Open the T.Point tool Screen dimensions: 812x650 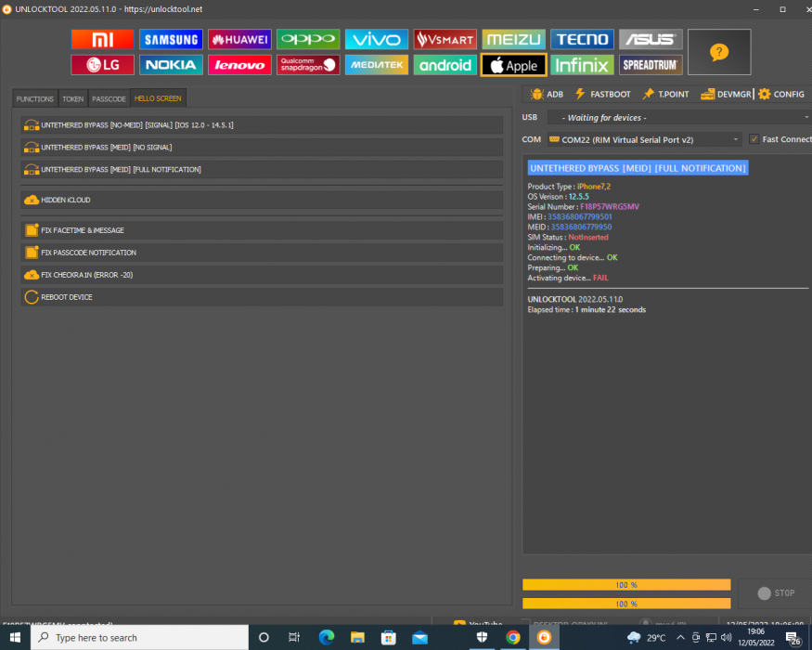pyautogui.click(x=665, y=95)
